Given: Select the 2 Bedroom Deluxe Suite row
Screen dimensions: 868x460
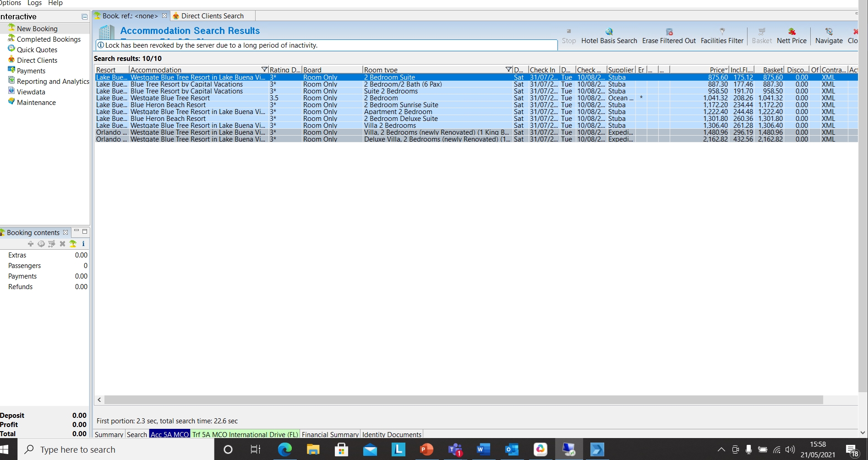Looking at the screenshot, I should [x=476, y=119].
